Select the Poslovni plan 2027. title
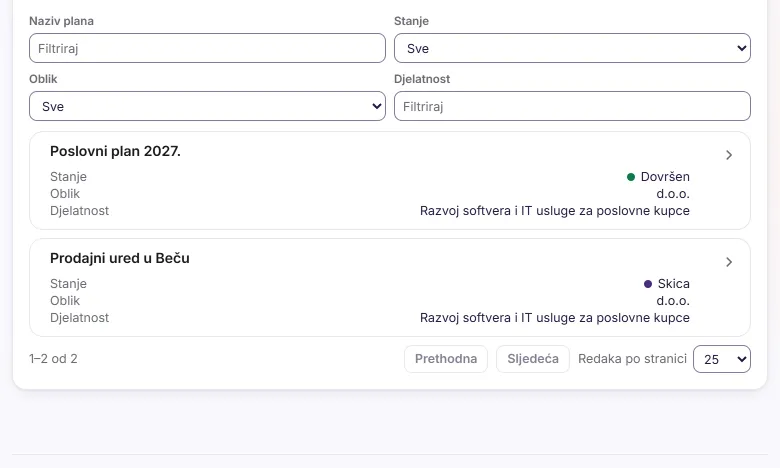This screenshot has height=468, width=780. (x=115, y=151)
